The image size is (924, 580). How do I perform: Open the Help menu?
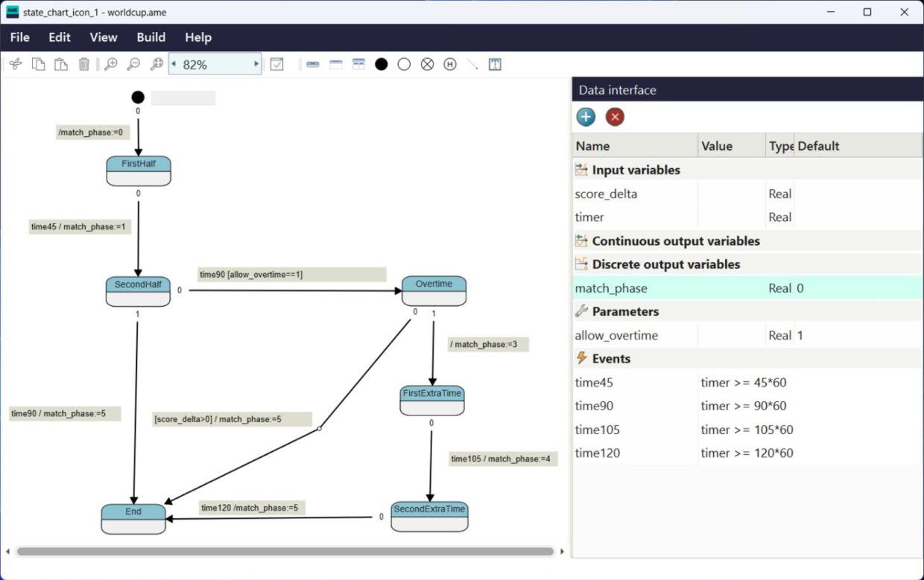(x=198, y=37)
